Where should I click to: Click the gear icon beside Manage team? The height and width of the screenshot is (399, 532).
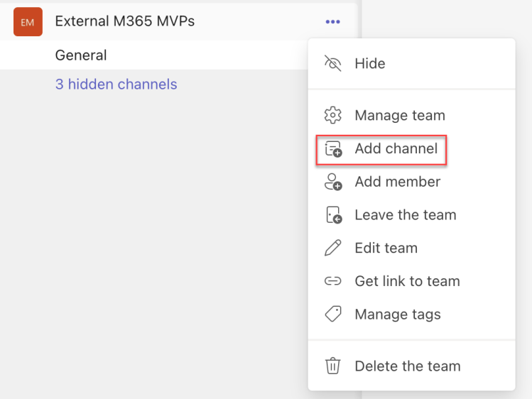[x=333, y=115]
